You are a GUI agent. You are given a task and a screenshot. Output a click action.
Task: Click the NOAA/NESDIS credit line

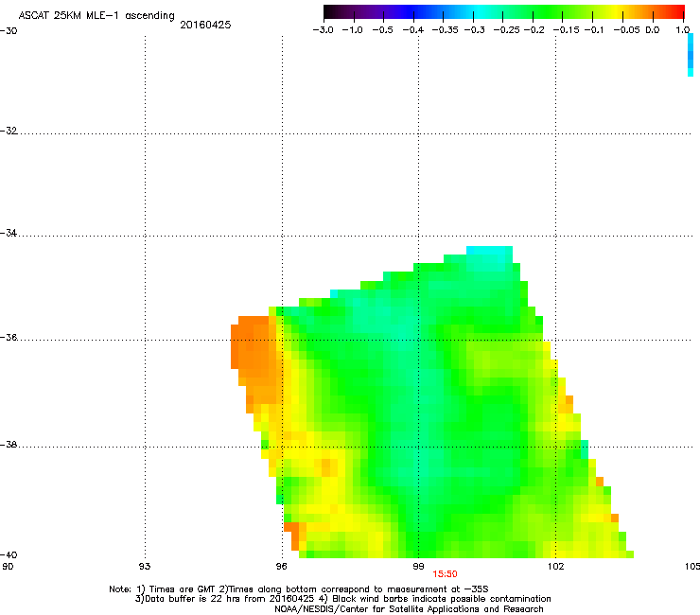tap(409, 609)
